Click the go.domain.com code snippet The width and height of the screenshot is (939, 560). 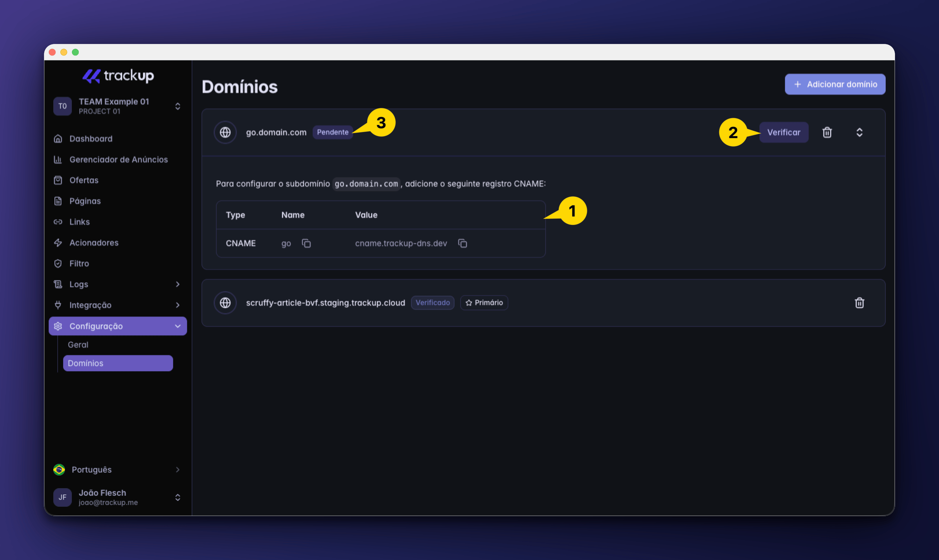pyautogui.click(x=366, y=184)
